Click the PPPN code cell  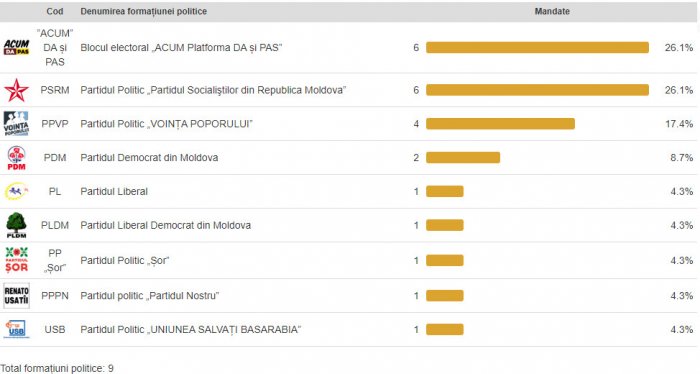click(55, 295)
